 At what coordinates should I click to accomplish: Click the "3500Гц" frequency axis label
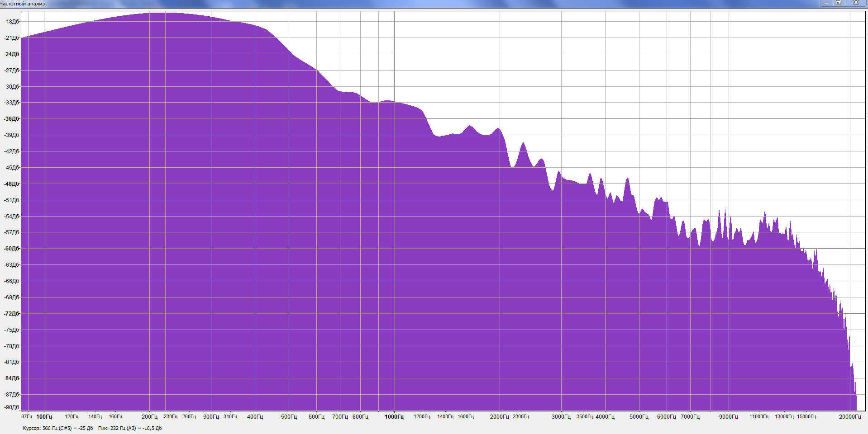click(585, 417)
